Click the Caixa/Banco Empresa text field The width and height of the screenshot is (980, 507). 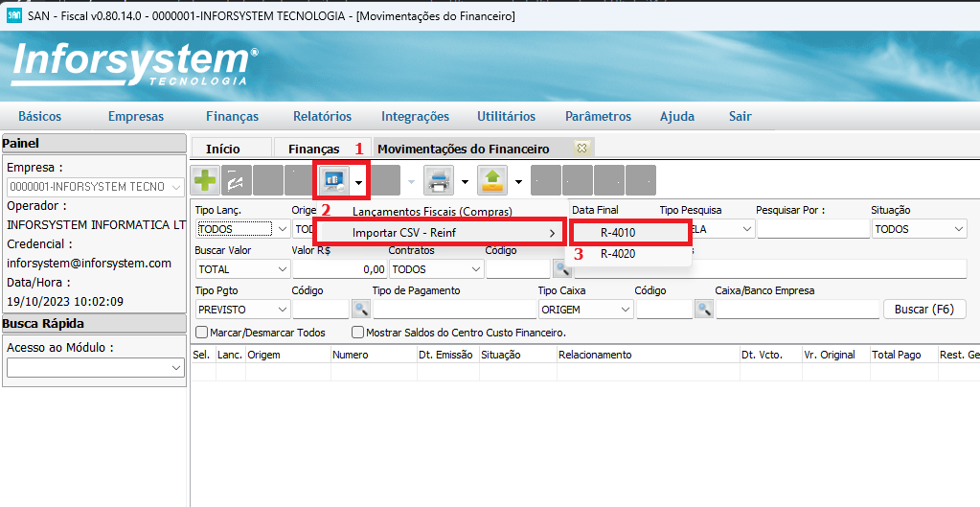(797, 310)
